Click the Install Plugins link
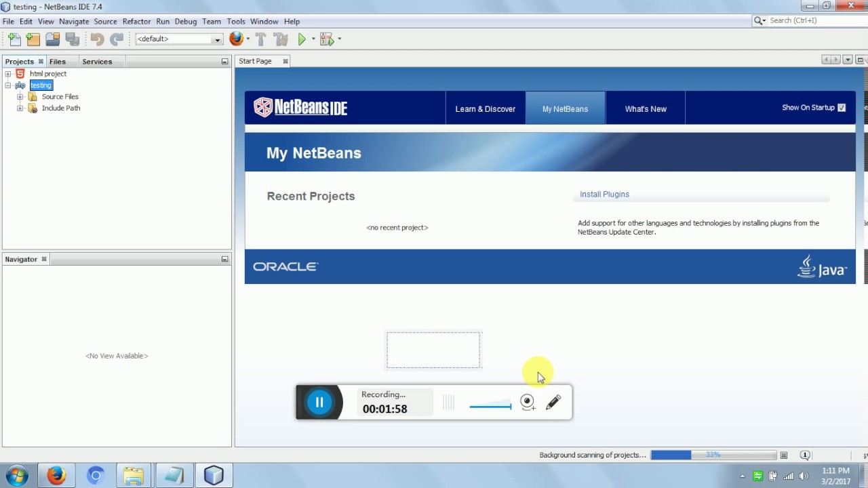Image resolution: width=868 pixels, height=488 pixels. 604,195
